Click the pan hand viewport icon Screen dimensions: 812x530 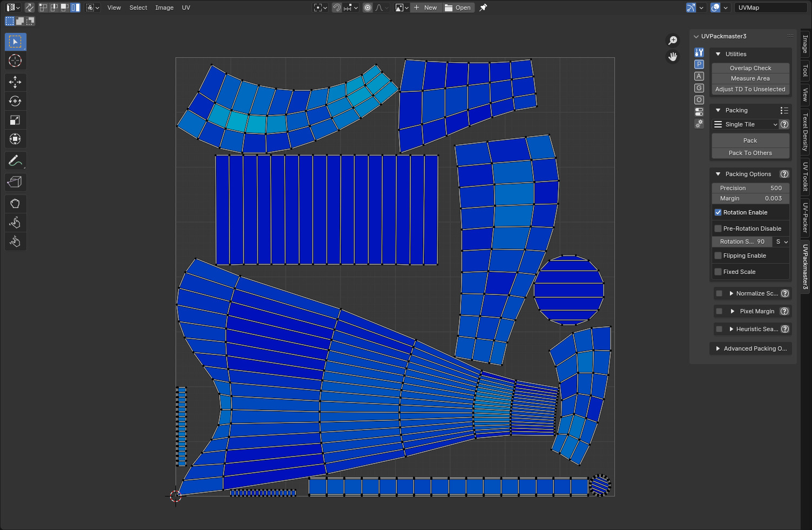coord(673,57)
